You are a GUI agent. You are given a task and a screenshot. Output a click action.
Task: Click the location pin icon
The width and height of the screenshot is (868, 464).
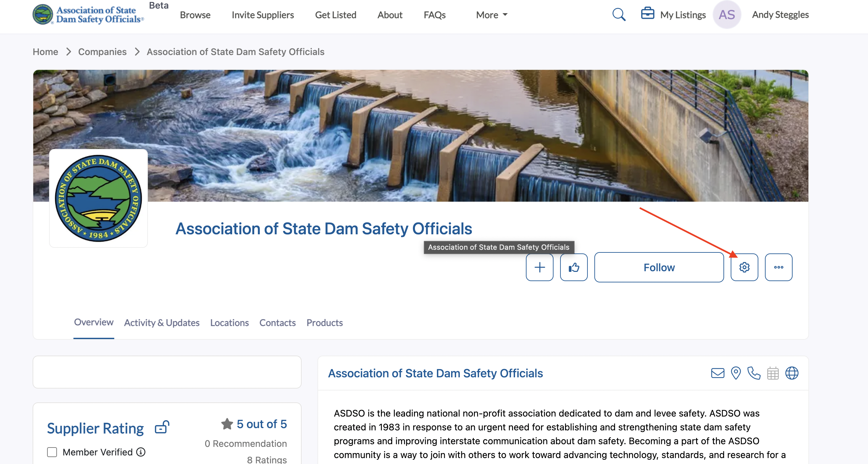pyautogui.click(x=736, y=373)
